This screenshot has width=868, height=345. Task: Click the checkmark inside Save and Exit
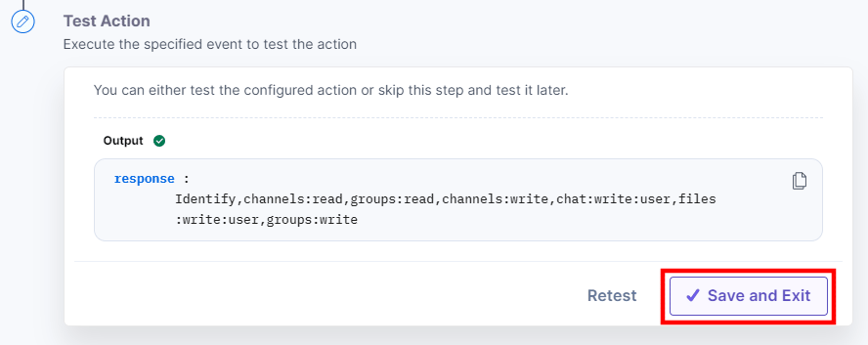click(693, 295)
